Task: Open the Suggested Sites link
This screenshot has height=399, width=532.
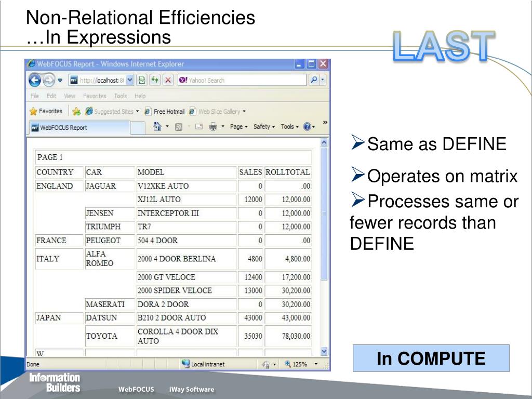Action: click(112, 111)
